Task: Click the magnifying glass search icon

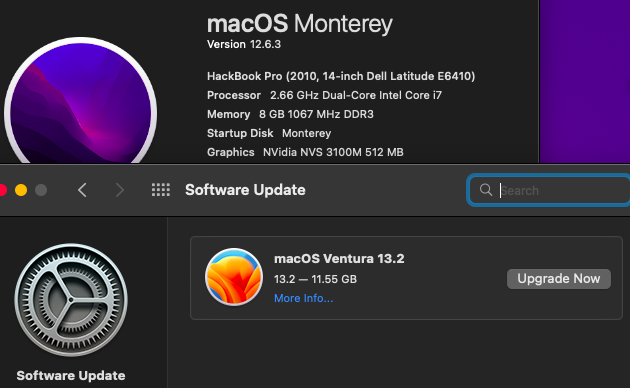Action: click(x=486, y=190)
